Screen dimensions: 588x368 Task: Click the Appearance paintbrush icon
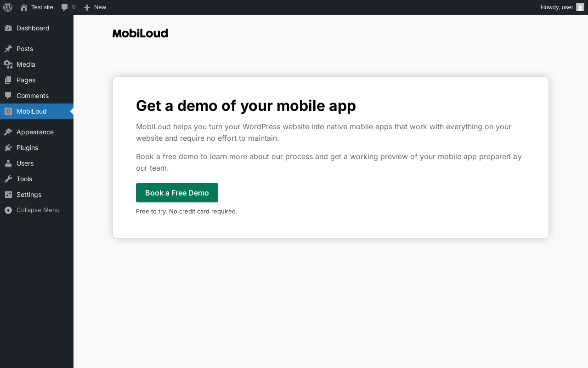point(8,132)
